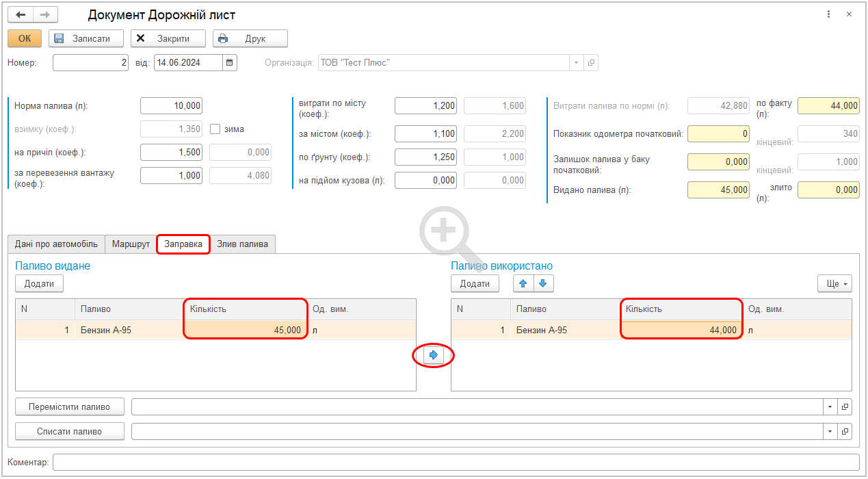The height and width of the screenshot is (479, 868).
Task: Switch to the Маршрут tab
Action: [131, 244]
